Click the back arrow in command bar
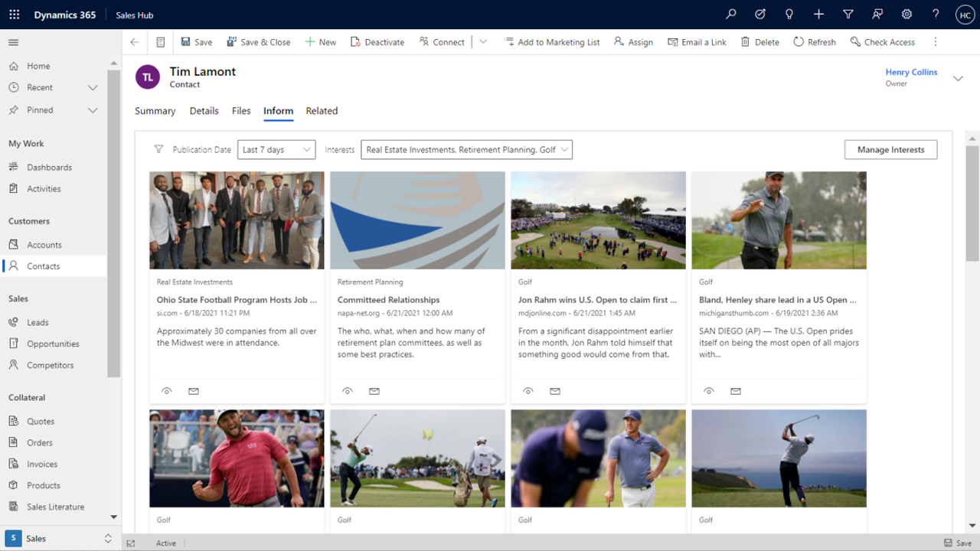980x551 pixels. pos(135,42)
